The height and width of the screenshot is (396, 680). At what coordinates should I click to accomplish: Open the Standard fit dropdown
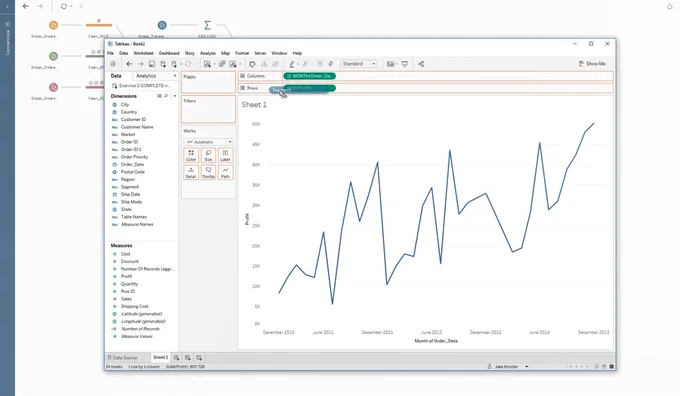pos(358,64)
